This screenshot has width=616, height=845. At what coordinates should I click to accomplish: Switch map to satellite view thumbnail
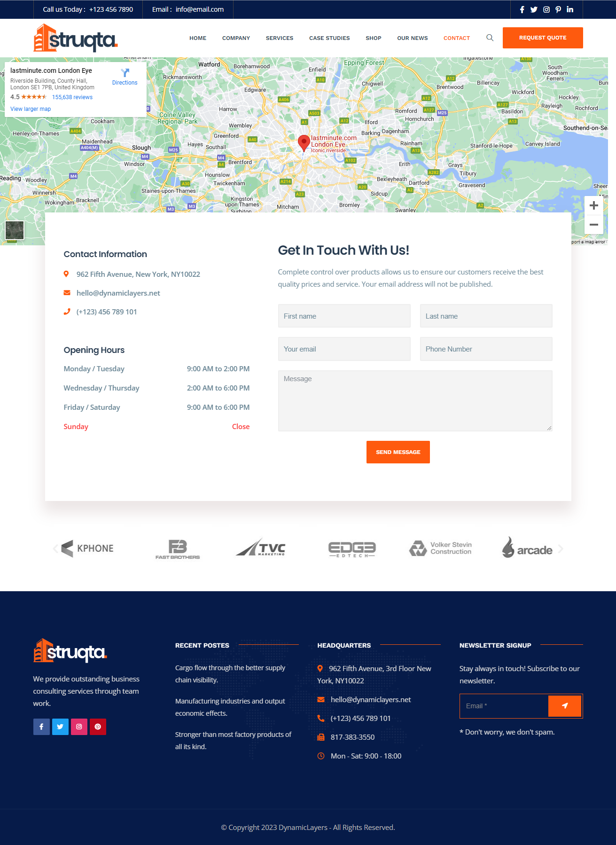(15, 231)
